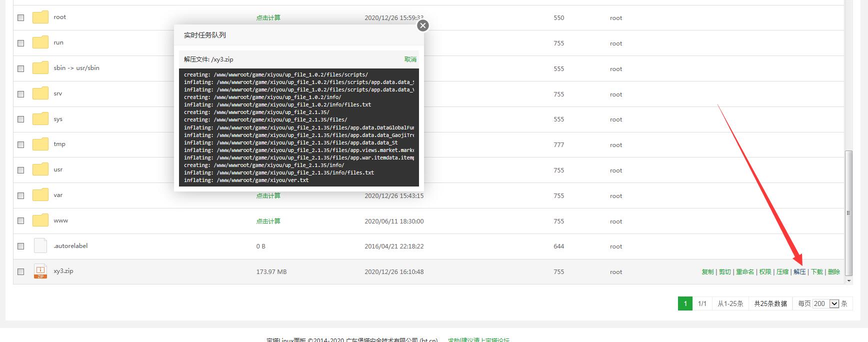
Task: Go to page 1 in pagination
Action: [x=685, y=303]
